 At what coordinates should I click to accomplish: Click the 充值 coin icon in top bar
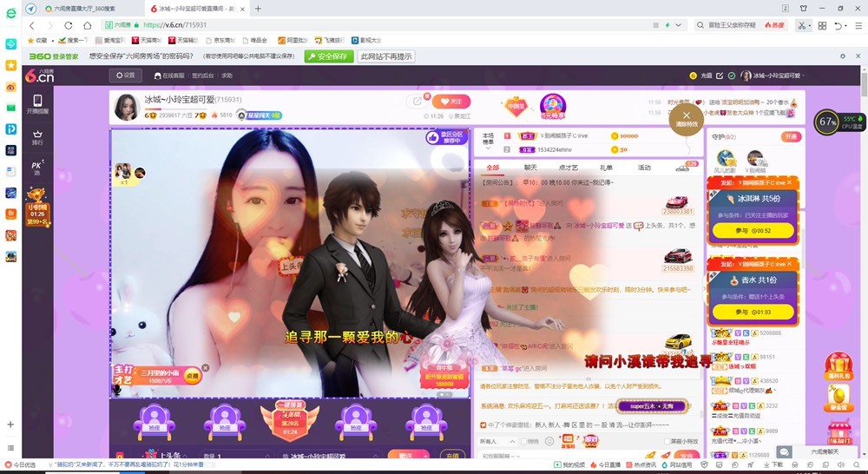click(x=693, y=76)
